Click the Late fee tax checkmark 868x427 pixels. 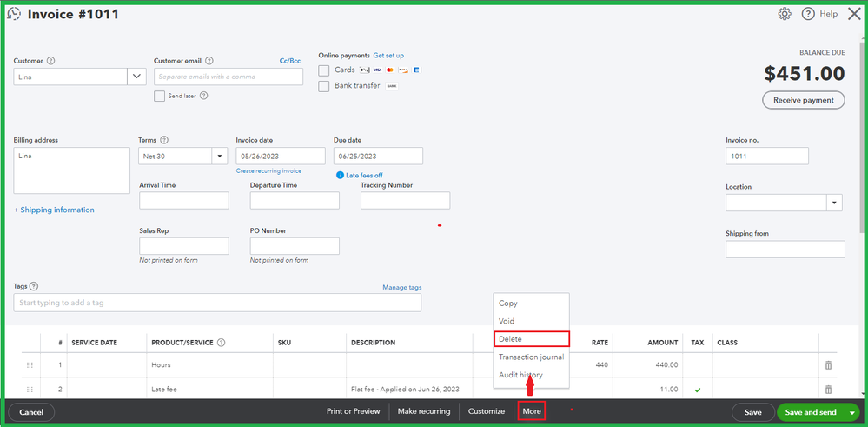click(698, 390)
